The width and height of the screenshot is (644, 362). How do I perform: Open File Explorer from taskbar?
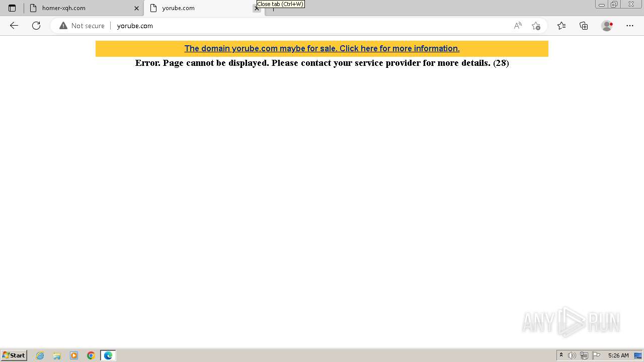pos(57,355)
